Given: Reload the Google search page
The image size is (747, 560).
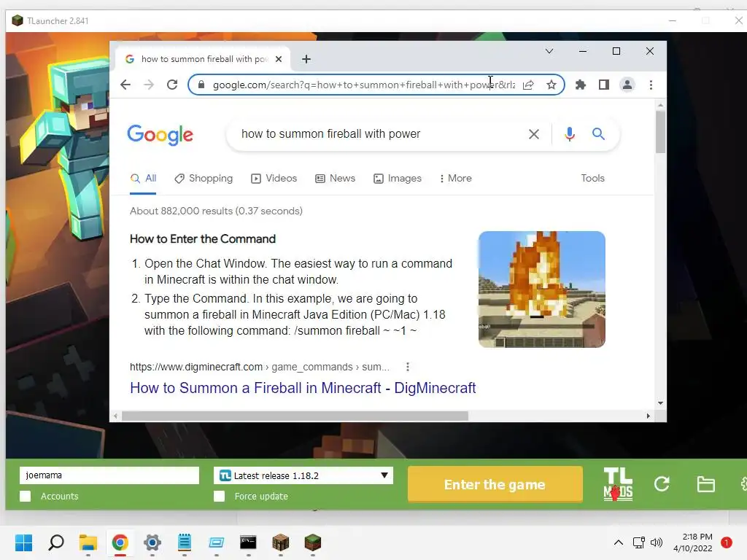Looking at the screenshot, I should (172, 85).
